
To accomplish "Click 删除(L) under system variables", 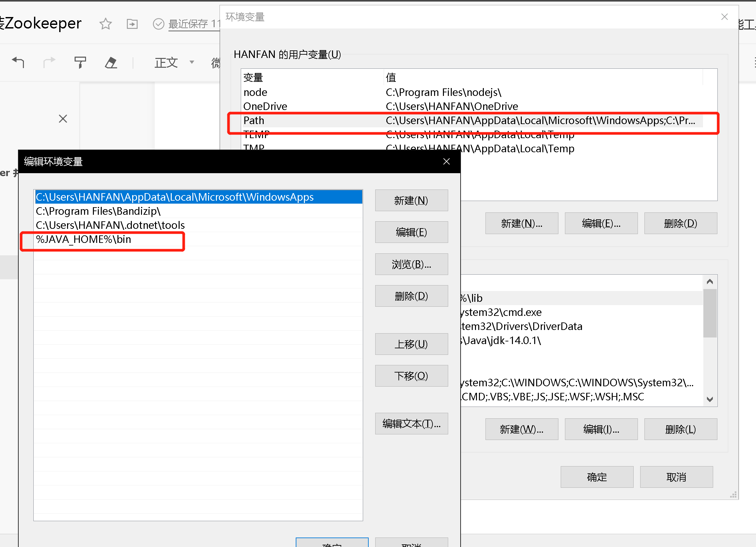I will click(681, 429).
